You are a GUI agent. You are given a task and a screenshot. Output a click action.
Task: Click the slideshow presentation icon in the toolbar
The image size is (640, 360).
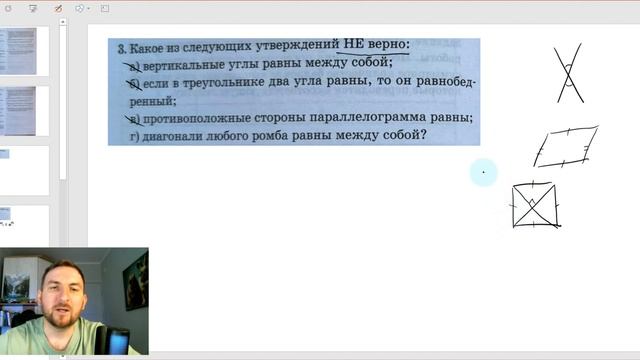[33, 8]
